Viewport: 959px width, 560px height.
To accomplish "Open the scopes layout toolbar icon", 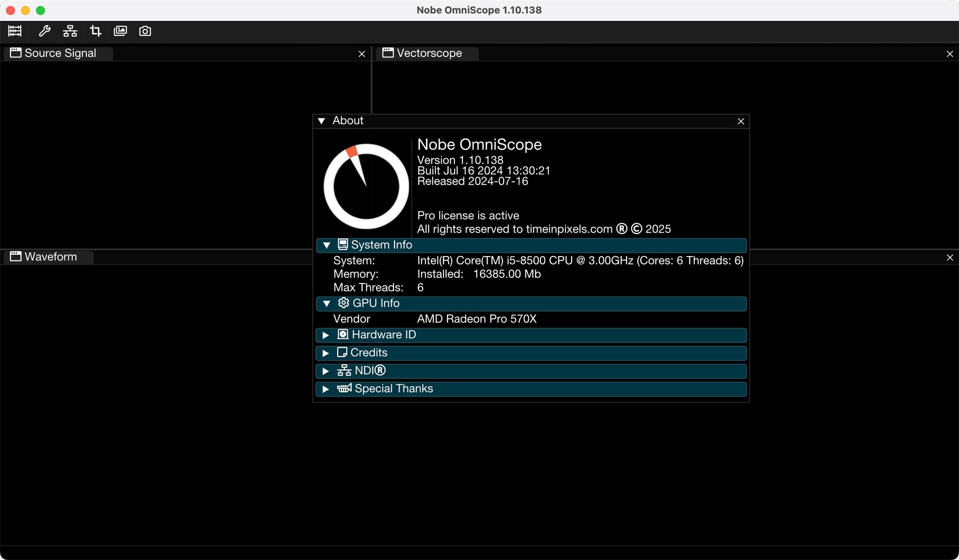I will 15,31.
